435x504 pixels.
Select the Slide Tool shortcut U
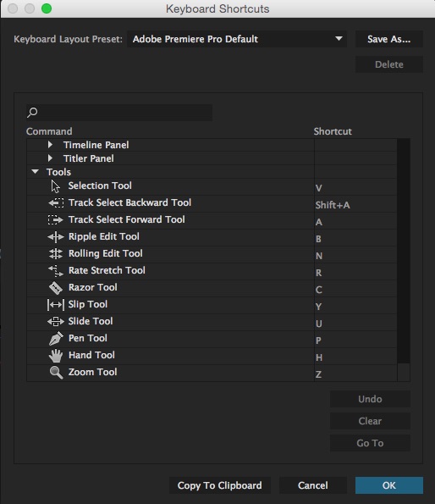tap(318, 324)
